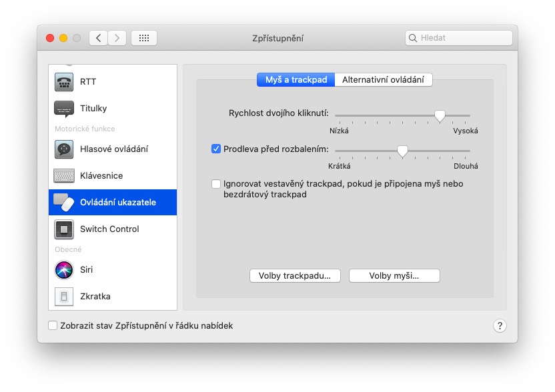This screenshot has width=555, height=392.
Task: Enable Ignorovat vestavěný trackpad checkbox
Action: click(x=216, y=184)
